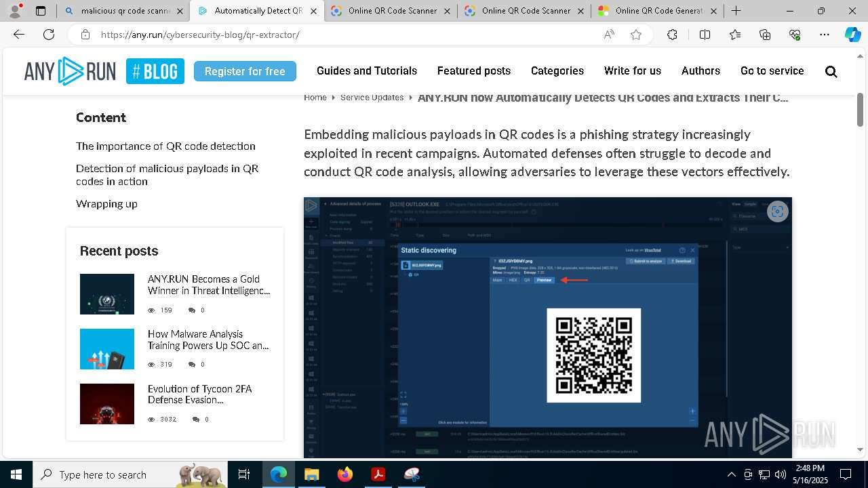Viewport: 868px width, 488px height.
Task: Open Featured posts menu
Action: point(474,71)
